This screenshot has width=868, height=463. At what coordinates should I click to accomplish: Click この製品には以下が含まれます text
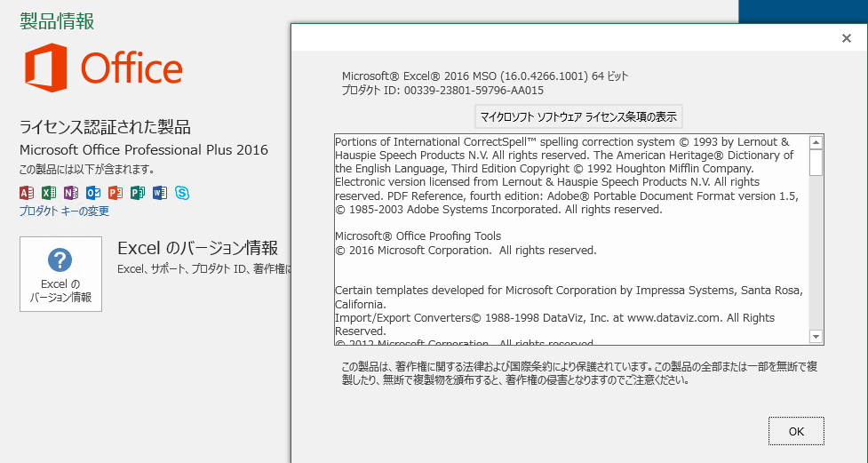(87, 170)
